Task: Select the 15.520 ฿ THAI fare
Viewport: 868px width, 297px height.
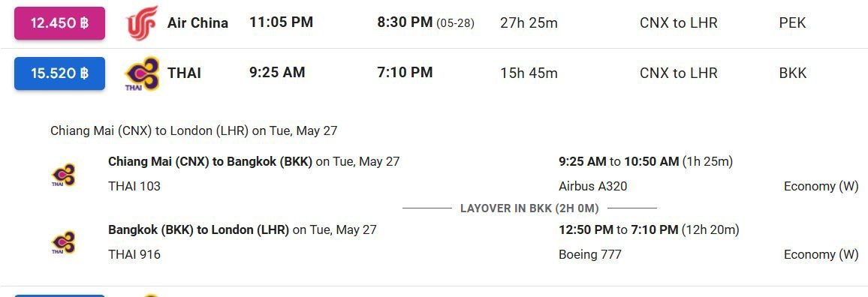Action: click(60, 73)
